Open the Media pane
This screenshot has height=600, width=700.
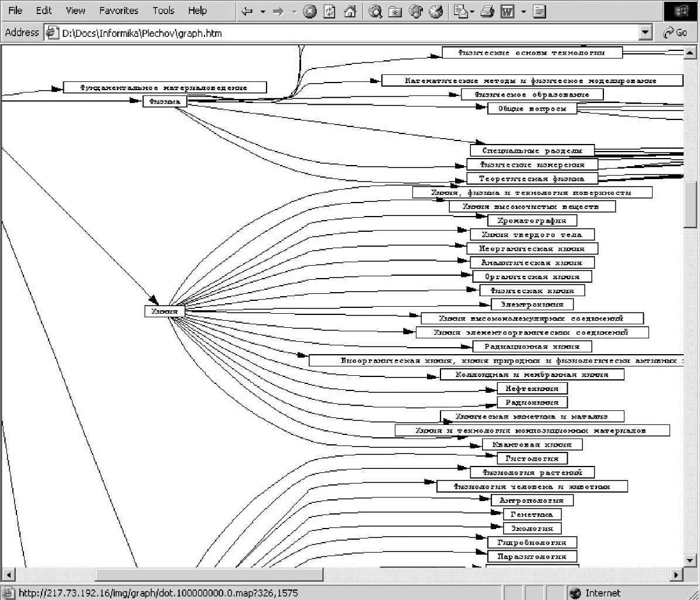(416, 12)
